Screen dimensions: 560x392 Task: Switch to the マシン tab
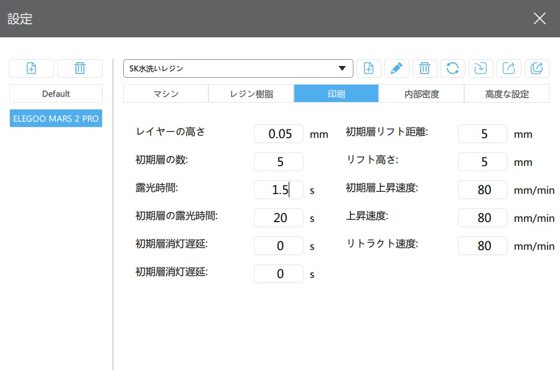click(x=166, y=93)
